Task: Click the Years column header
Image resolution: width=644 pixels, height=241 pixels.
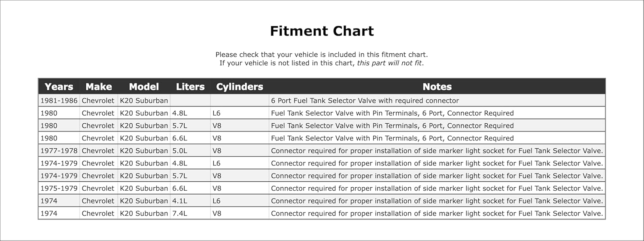Action: [x=59, y=87]
